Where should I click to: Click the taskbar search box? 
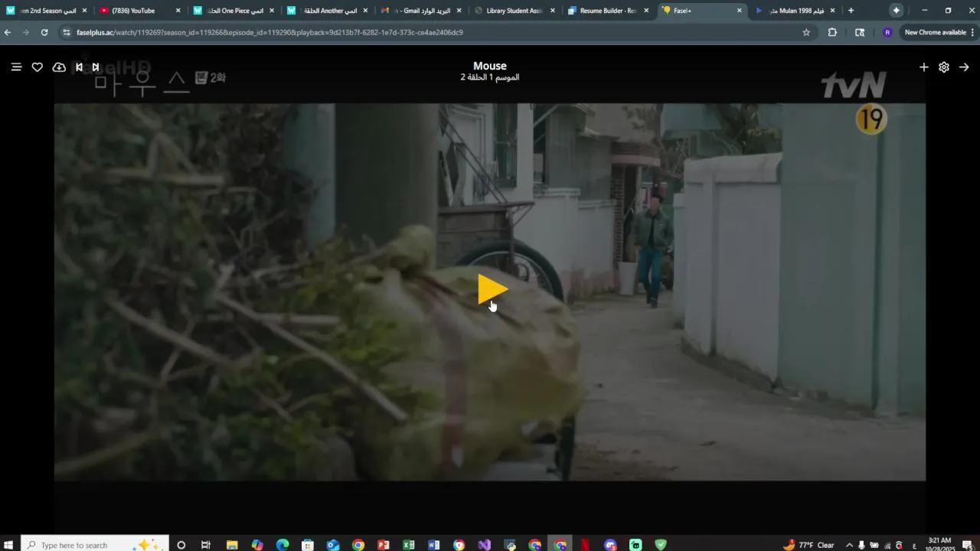point(95,545)
